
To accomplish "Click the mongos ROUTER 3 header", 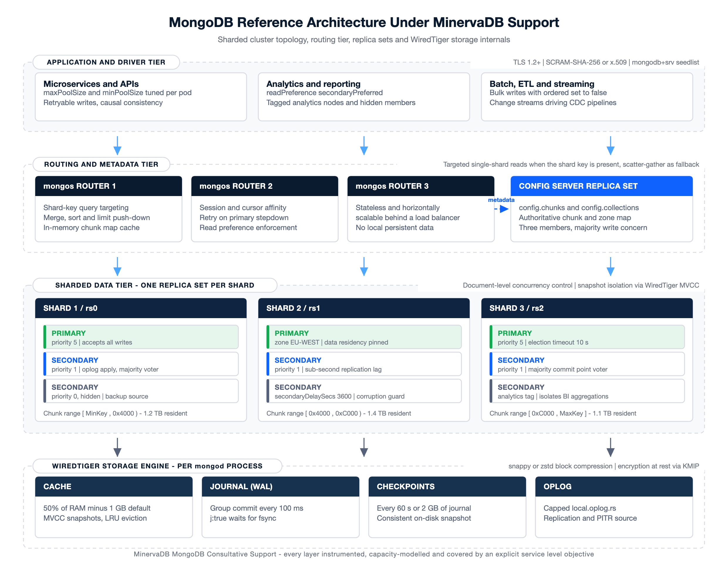I will pos(421,186).
